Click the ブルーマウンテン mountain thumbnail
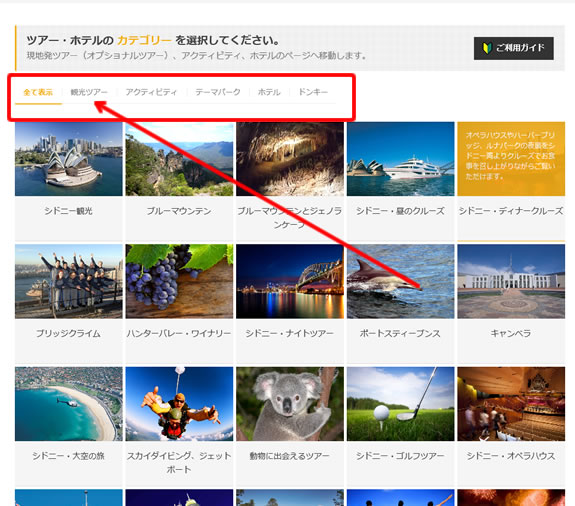Image resolution: width=575 pixels, height=506 pixels. coord(179,159)
